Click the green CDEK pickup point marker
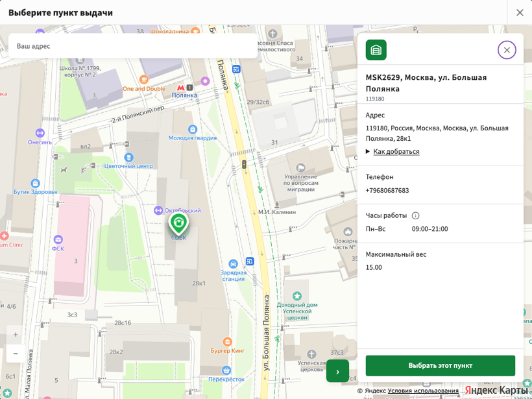This screenshot has width=532, height=399. [178, 224]
